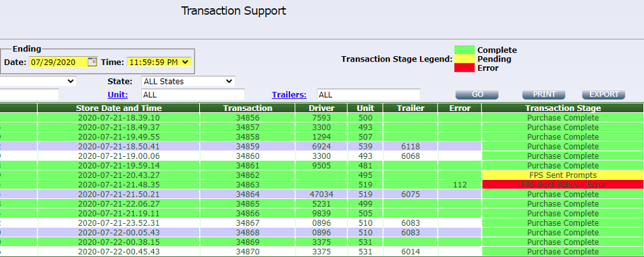This screenshot has width=644, height=257.
Task: Click driver number 7593
Action: pyautogui.click(x=321, y=118)
